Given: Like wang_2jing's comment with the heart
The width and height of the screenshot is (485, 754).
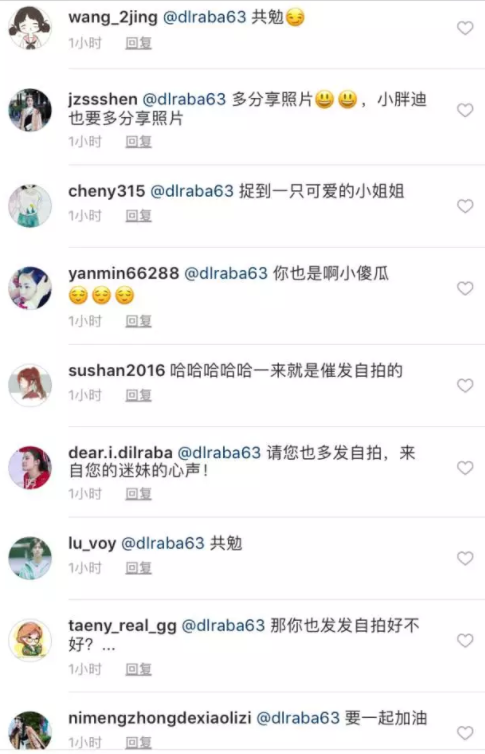Looking at the screenshot, I should pos(465,28).
